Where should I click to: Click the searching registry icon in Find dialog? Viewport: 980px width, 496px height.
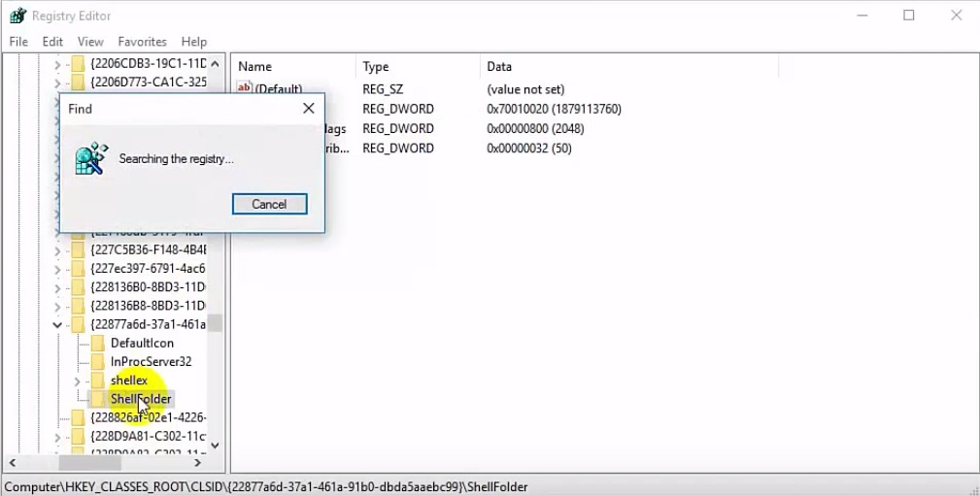[91, 158]
